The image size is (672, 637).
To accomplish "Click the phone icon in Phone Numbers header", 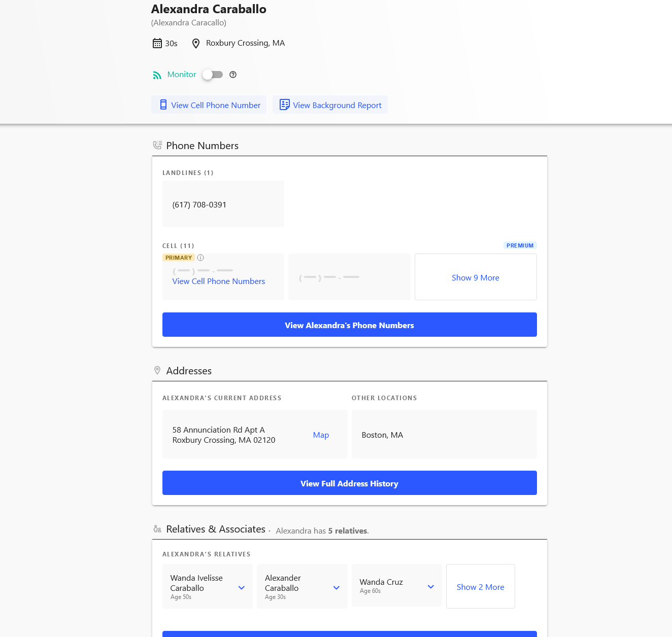I will pyautogui.click(x=157, y=145).
